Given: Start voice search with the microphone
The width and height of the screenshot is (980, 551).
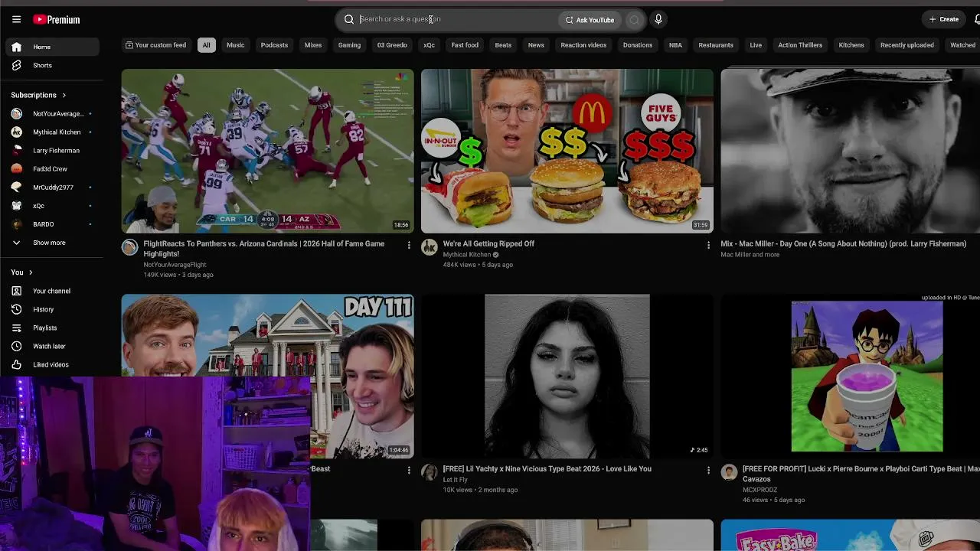Looking at the screenshot, I should coord(658,19).
